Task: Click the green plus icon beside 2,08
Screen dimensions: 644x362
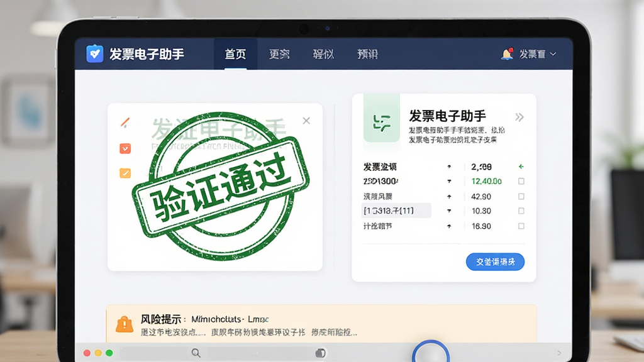Action: 521,167
